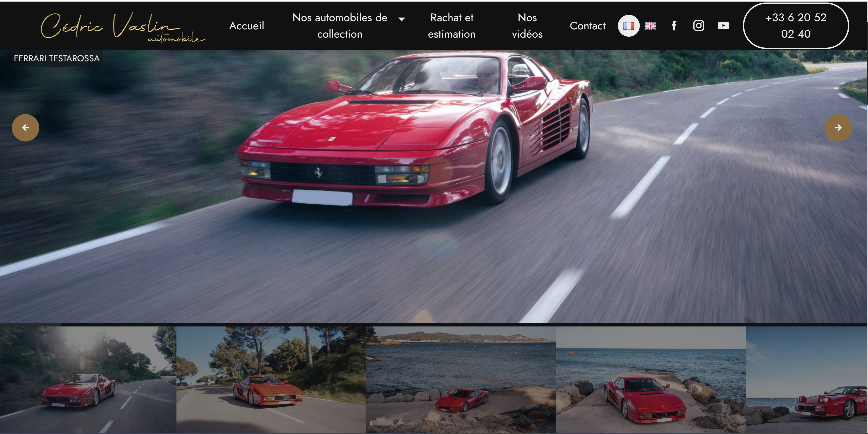Image resolution: width=868 pixels, height=434 pixels.
Task: Switch language with the UK flag
Action: point(650,26)
